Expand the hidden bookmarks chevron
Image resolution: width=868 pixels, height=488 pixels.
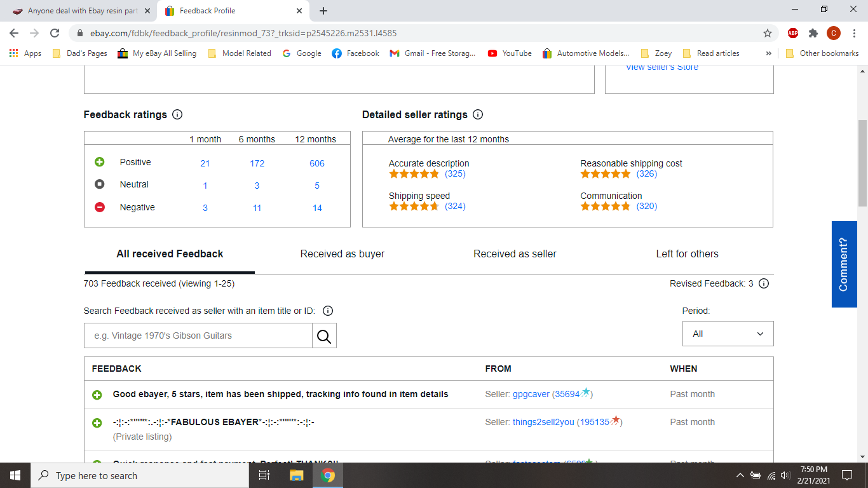click(x=769, y=53)
